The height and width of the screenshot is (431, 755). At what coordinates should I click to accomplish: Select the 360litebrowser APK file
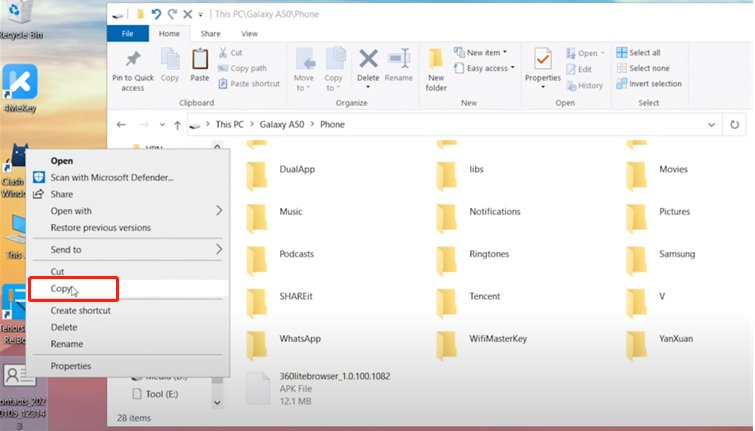tap(319, 388)
